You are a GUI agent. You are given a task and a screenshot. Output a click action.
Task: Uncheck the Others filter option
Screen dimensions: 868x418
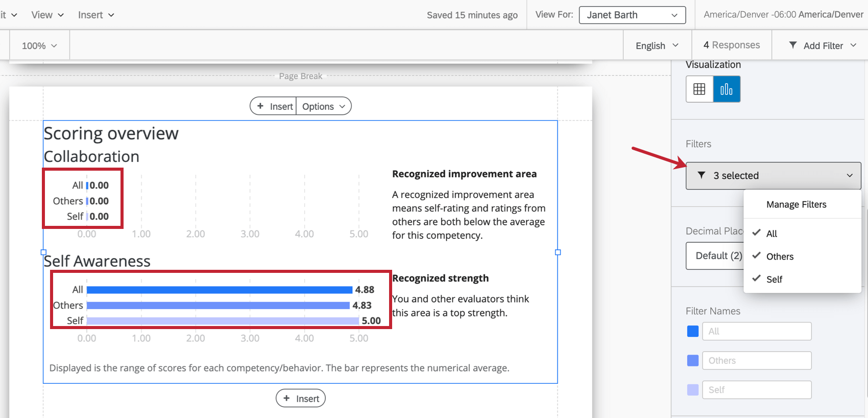click(x=780, y=257)
